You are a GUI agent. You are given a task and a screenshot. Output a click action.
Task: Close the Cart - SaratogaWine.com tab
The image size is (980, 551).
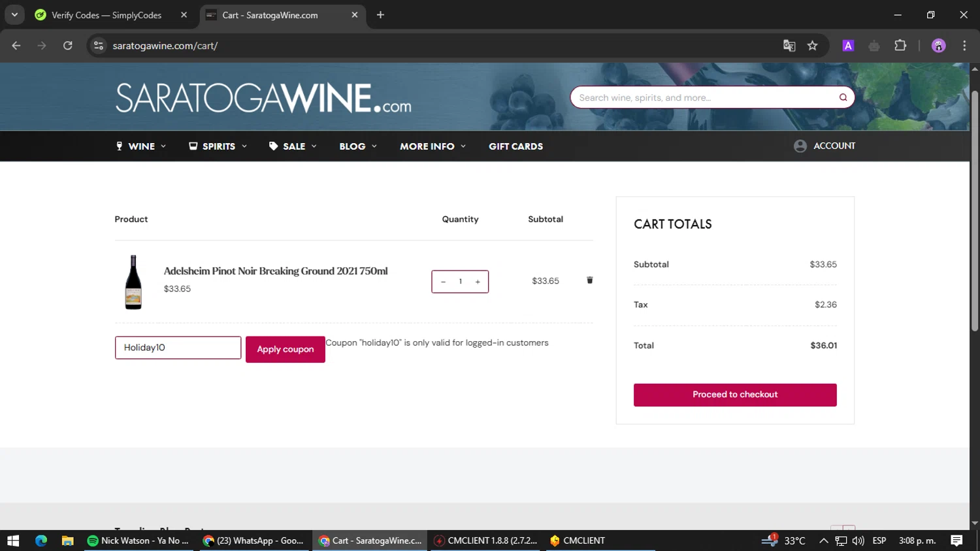point(355,15)
